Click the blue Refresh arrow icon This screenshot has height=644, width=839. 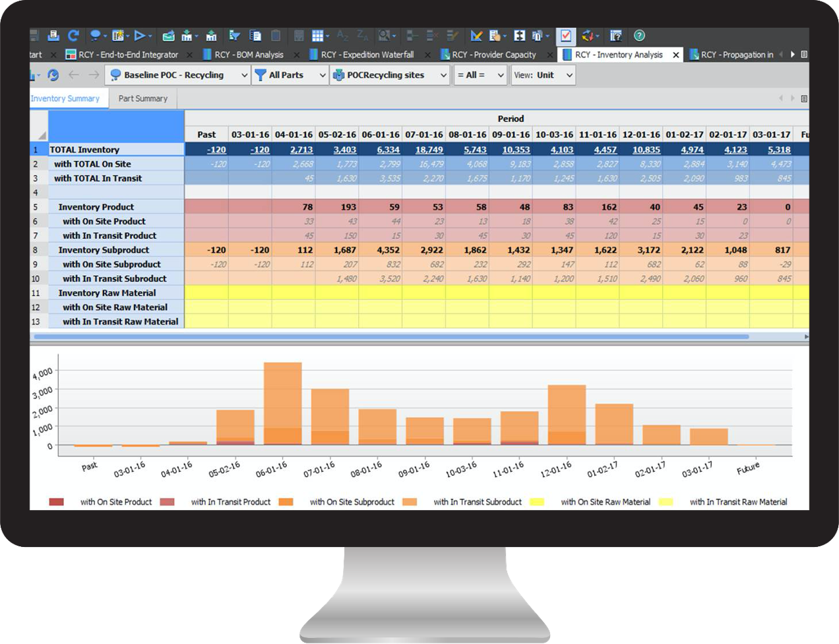tap(73, 36)
